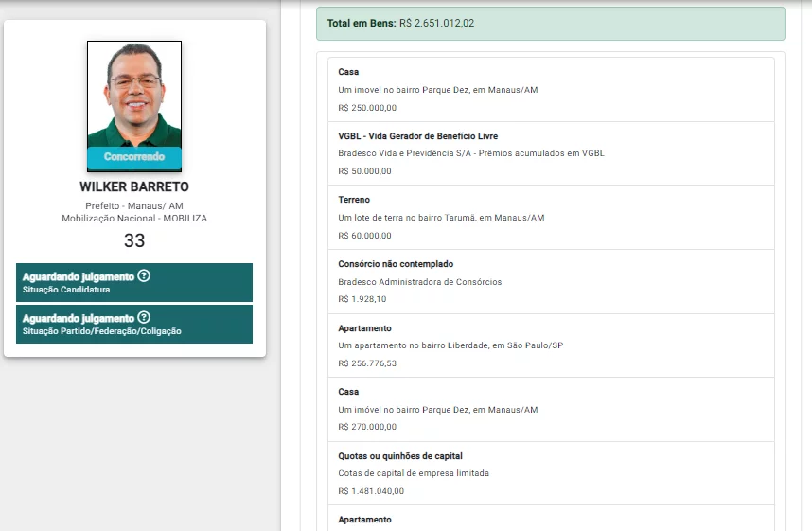Click the Prefeito - Manaus/ AM text
The width and height of the screenshot is (812, 531).
[134, 205]
